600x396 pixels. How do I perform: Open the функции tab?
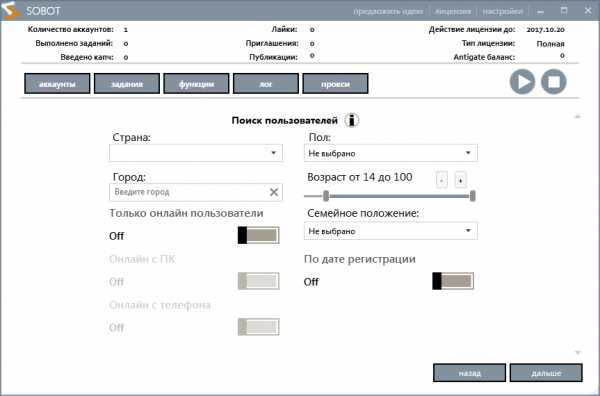coord(196,84)
